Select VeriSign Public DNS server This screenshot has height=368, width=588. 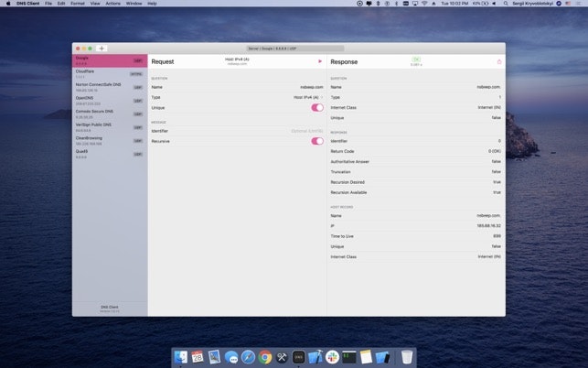pos(110,127)
